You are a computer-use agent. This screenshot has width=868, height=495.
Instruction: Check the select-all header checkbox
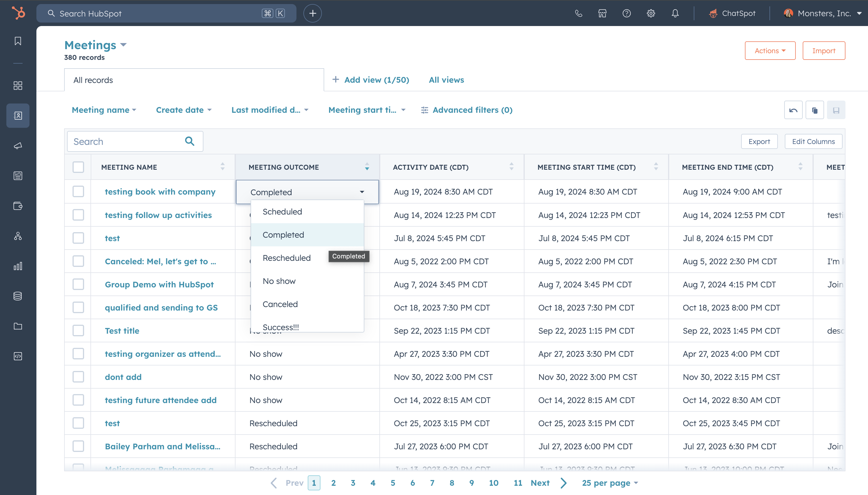pyautogui.click(x=78, y=167)
